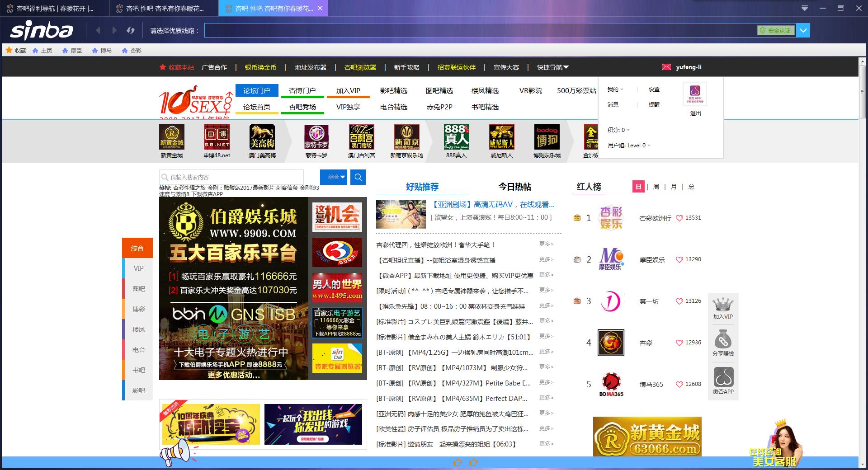Open the address bar line dropdown arrow

click(x=803, y=30)
